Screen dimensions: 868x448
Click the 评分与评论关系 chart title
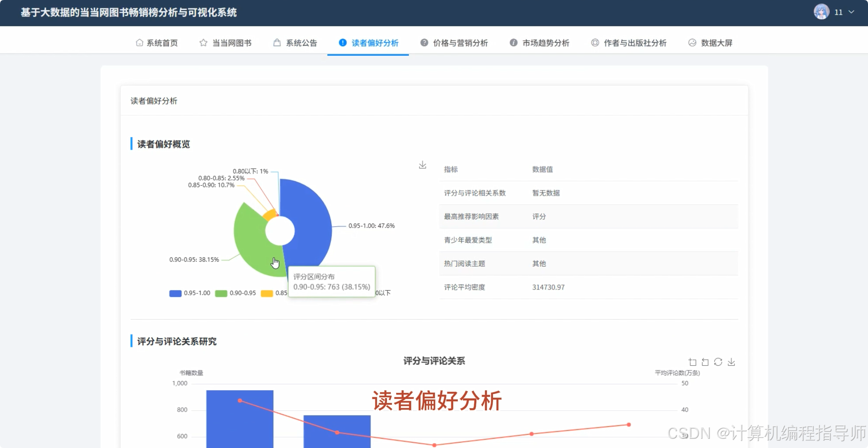pos(434,361)
